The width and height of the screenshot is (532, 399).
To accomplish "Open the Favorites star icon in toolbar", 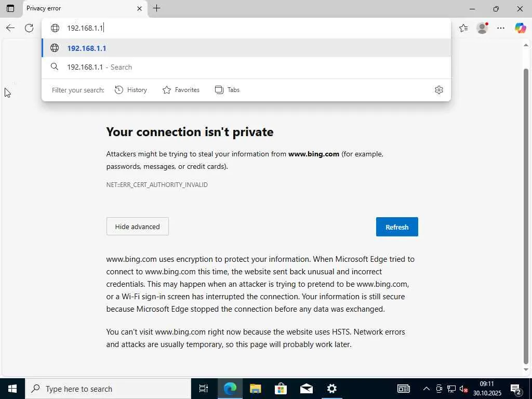I will [463, 28].
